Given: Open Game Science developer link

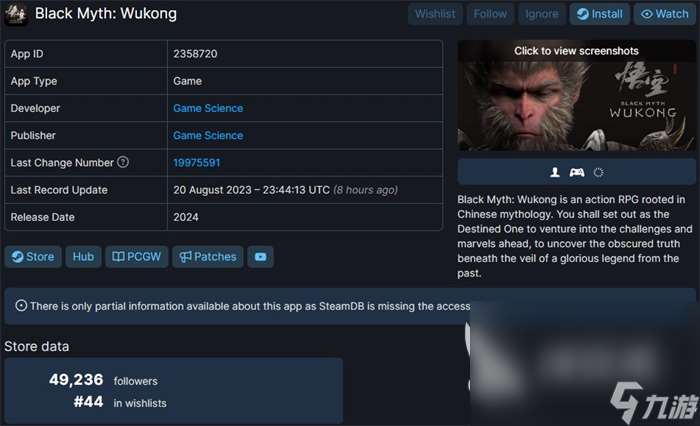Looking at the screenshot, I should [x=208, y=108].
